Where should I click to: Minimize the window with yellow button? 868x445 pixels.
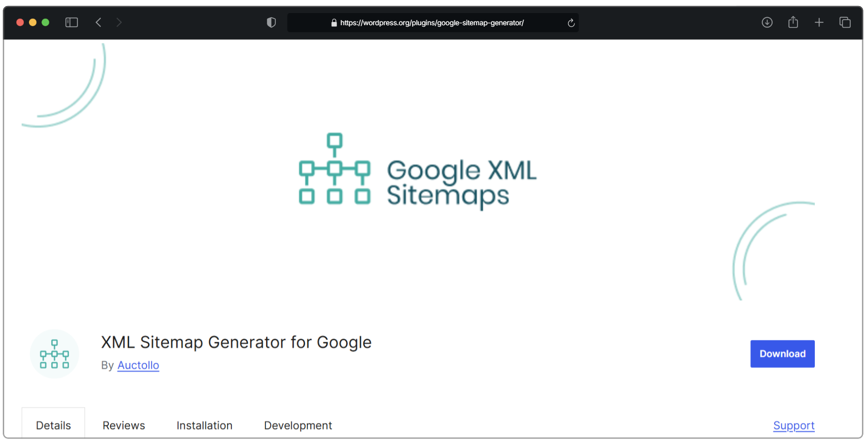[33, 22]
